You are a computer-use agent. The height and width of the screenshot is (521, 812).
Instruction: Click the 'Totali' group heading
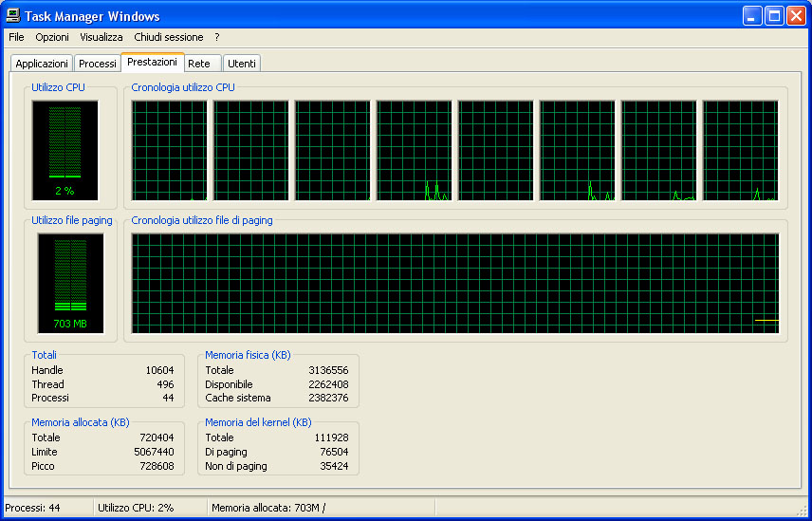tap(44, 355)
